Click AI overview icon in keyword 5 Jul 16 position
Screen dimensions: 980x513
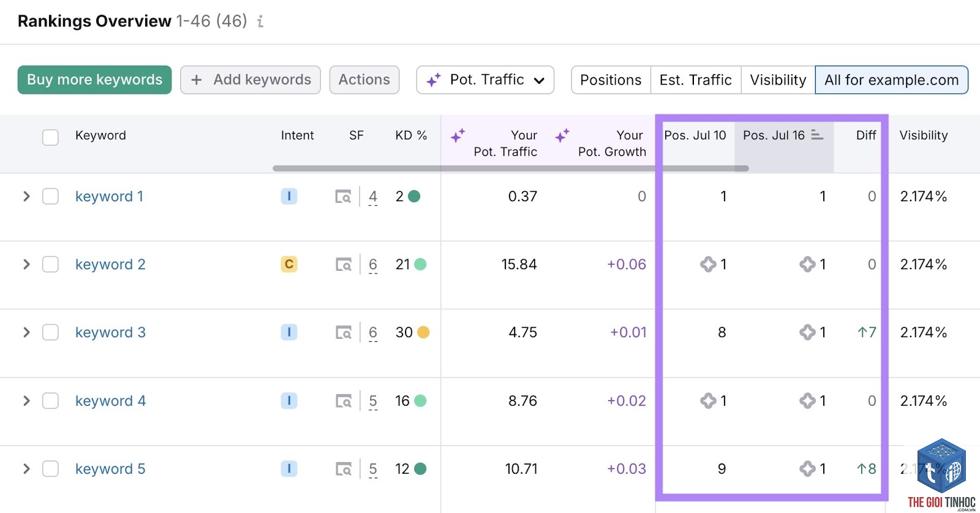[x=807, y=469]
